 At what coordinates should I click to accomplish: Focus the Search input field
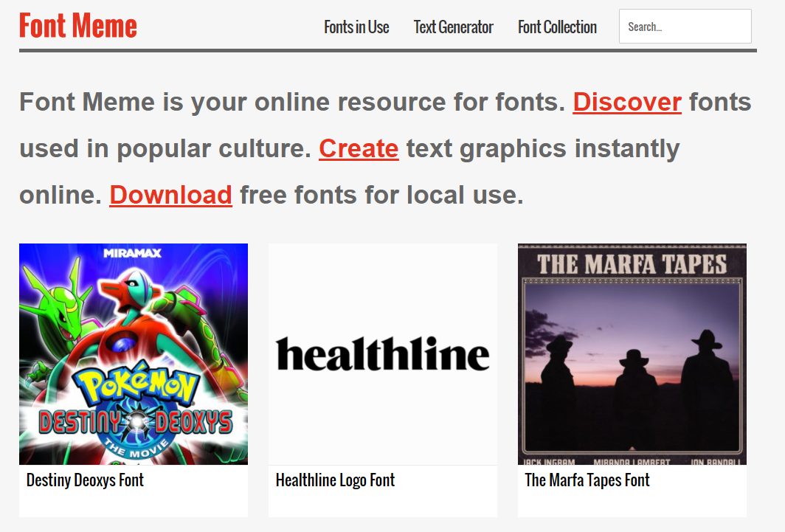(x=685, y=26)
